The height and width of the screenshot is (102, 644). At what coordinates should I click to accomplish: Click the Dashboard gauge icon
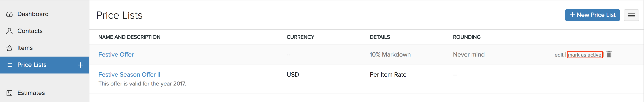click(9, 14)
